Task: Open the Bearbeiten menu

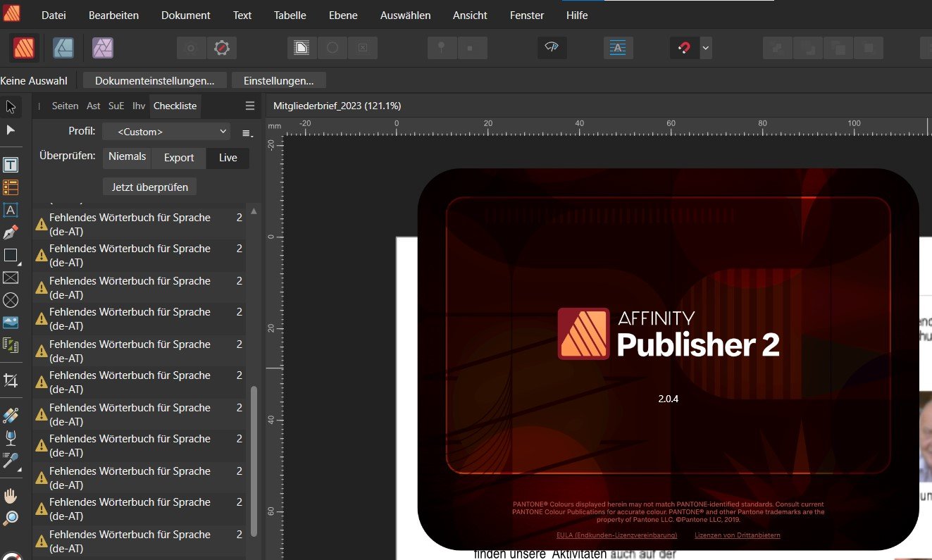Action: (113, 15)
